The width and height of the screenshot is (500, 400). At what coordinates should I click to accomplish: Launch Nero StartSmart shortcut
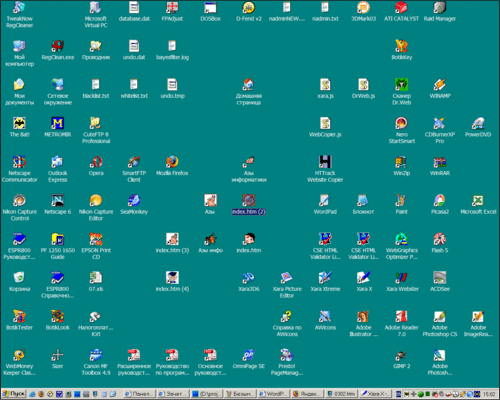pos(401,123)
